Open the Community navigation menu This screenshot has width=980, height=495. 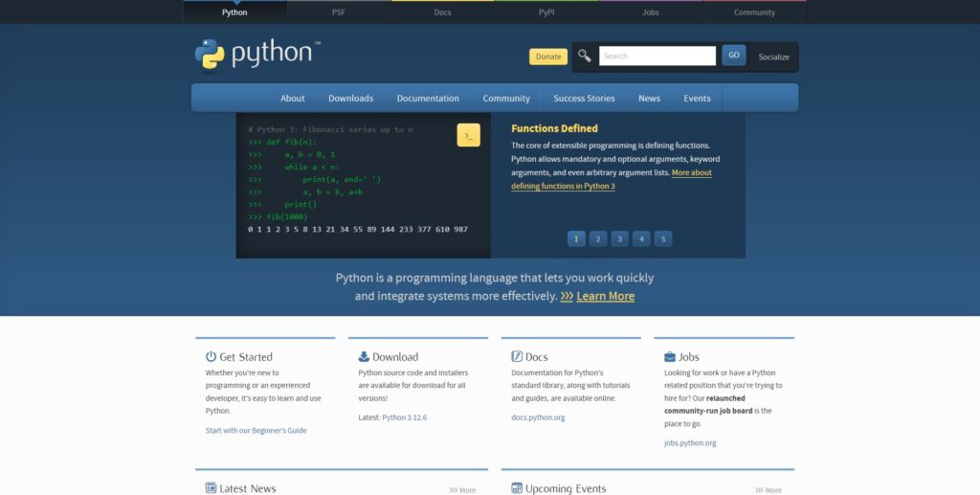click(x=506, y=98)
